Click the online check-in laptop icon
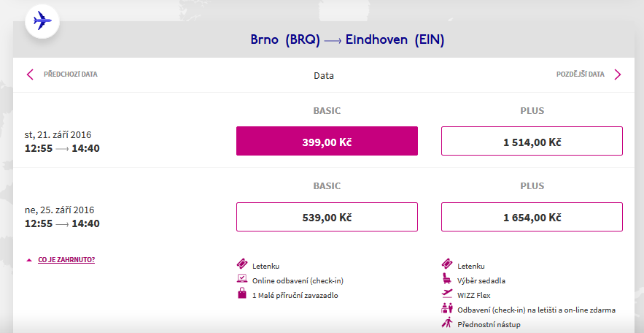Viewport: 644px width, 333px height. (x=242, y=278)
